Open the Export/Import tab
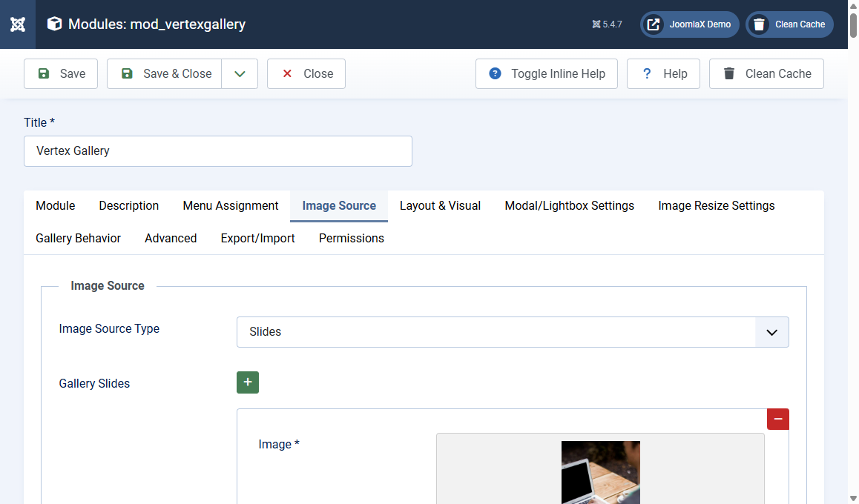 pos(257,238)
